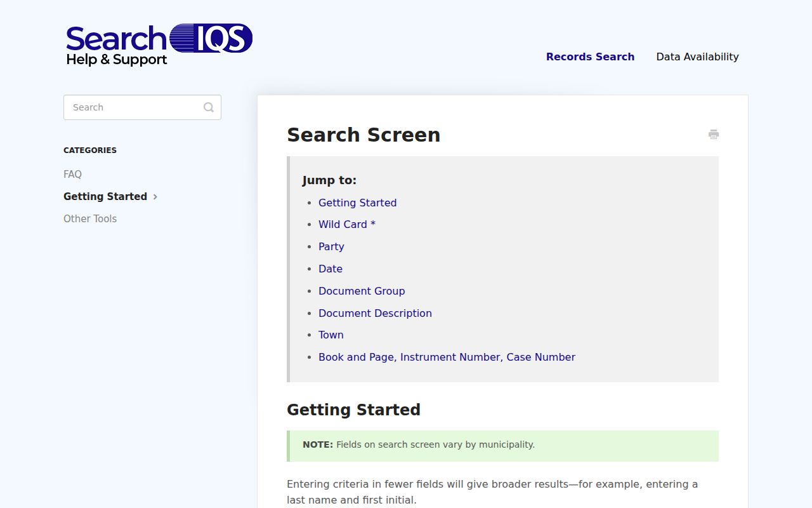Viewport: 812px width, 508px height.
Task: Select the FAQ category
Action: tap(72, 174)
